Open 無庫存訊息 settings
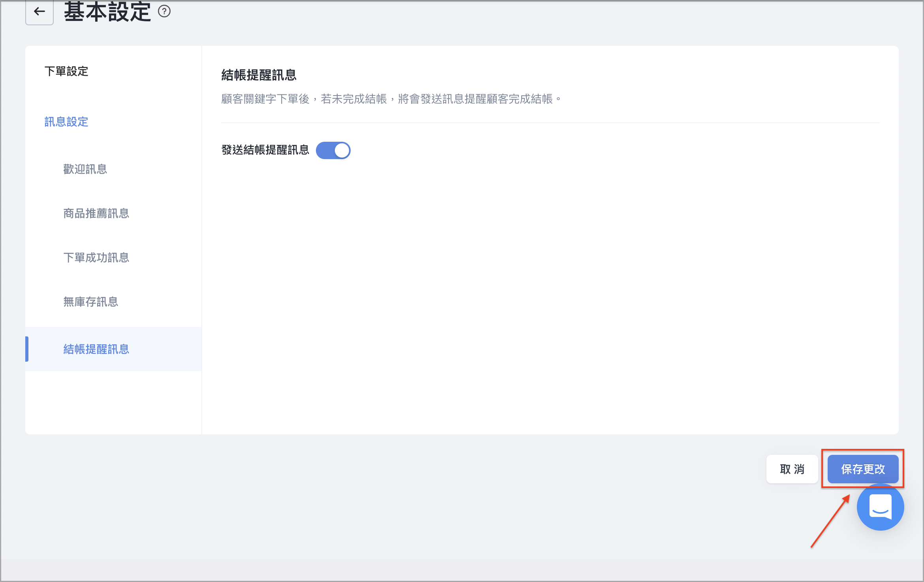The image size is (924, 582). tap(91, 302)
